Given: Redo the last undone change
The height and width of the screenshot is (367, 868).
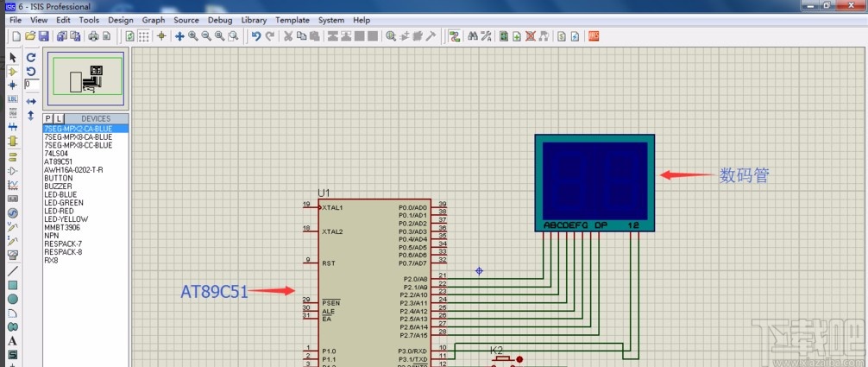Looking at the screenshot, I should point(269,36).
